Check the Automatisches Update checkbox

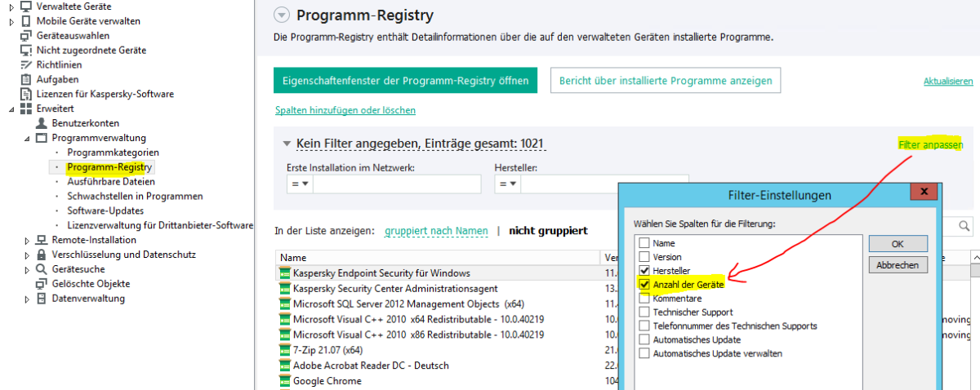[644, 339]
